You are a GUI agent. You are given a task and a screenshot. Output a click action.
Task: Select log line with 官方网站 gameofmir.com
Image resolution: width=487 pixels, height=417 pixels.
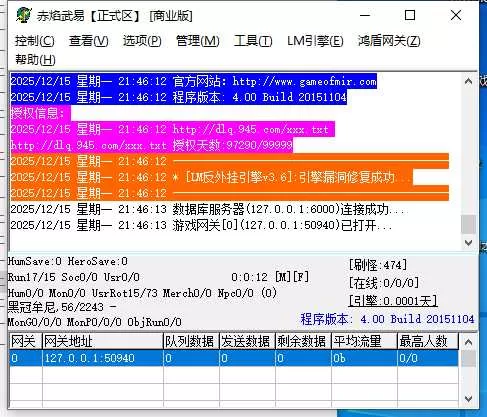pos(194,81)
